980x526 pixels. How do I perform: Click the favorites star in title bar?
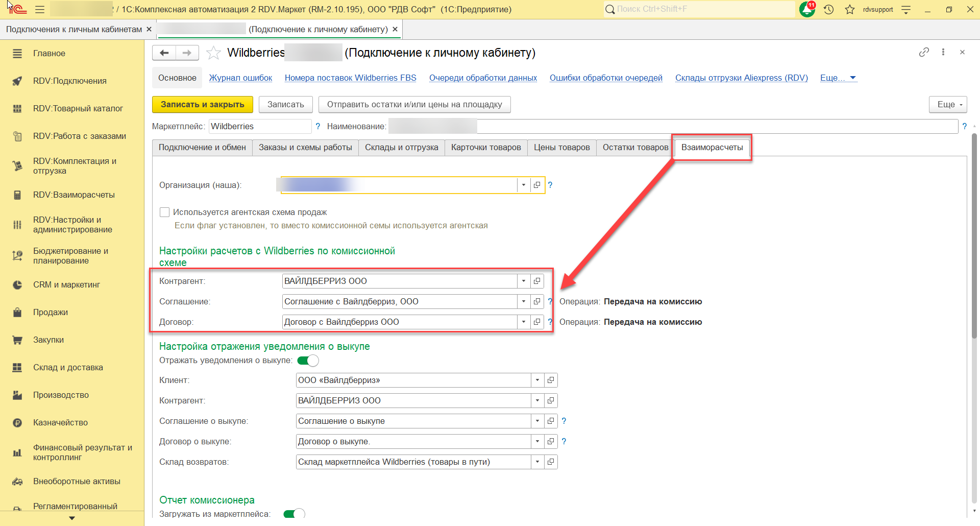[x=850, y=9]
